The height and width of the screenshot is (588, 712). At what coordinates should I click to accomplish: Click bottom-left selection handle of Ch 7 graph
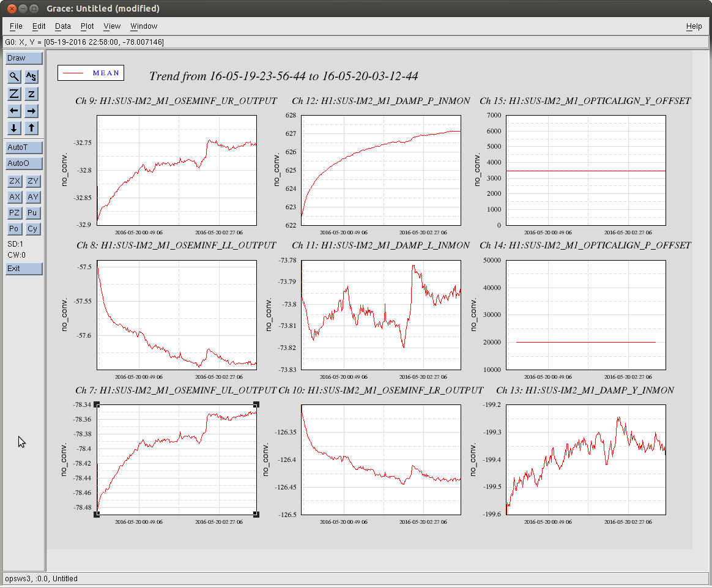point(97,515)
